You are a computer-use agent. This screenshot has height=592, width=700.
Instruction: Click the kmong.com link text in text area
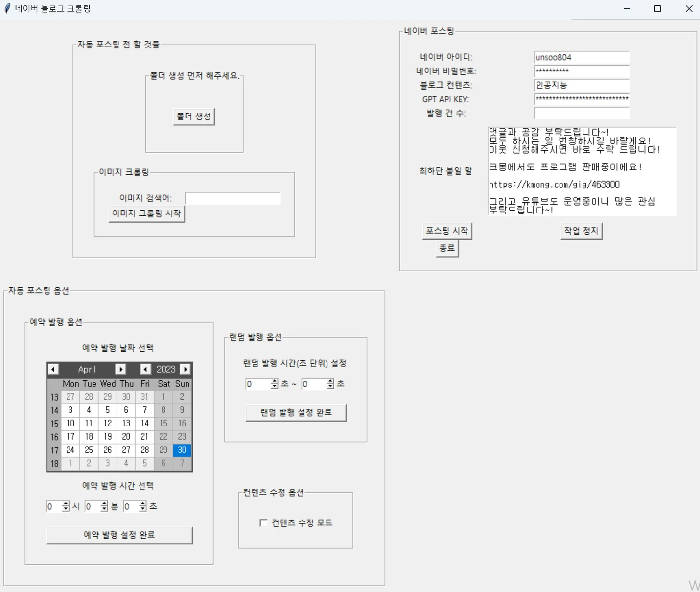point(554,184)
